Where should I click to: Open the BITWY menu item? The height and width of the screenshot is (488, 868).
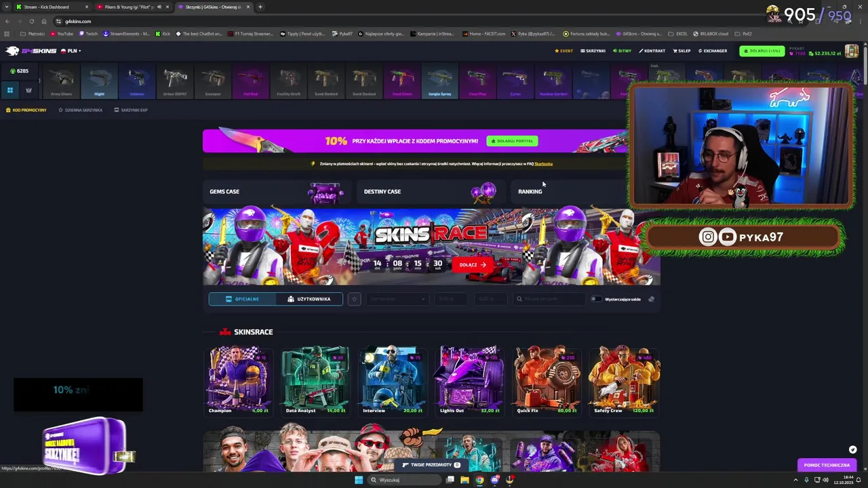(622, 51)
